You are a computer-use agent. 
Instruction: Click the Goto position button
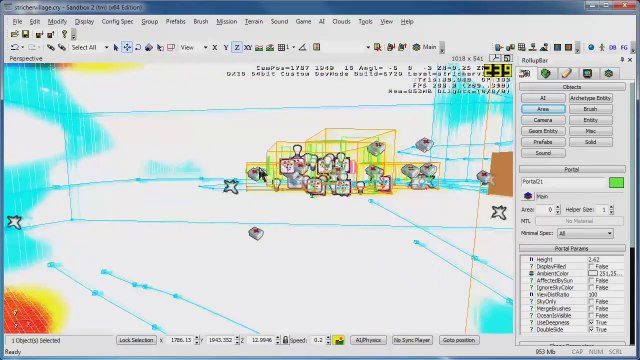coord(458,340)
